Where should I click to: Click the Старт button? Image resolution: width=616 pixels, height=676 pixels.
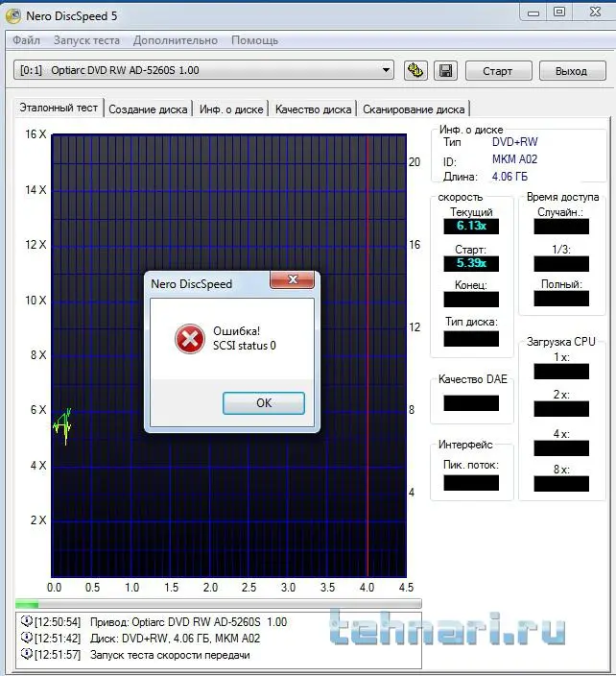point(498,71)
